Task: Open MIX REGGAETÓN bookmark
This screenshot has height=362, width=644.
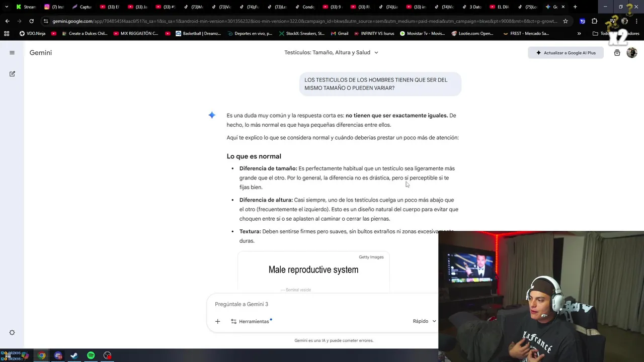Action: [136, 34]
